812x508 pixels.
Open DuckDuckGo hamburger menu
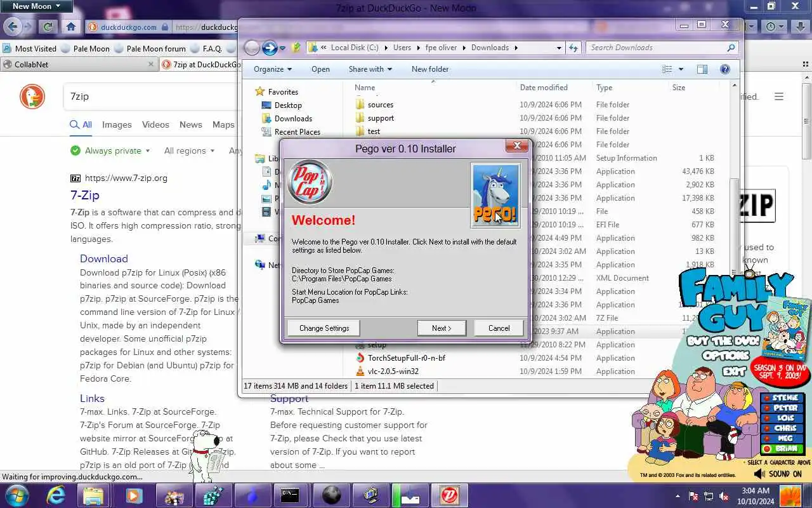point(779,97)
